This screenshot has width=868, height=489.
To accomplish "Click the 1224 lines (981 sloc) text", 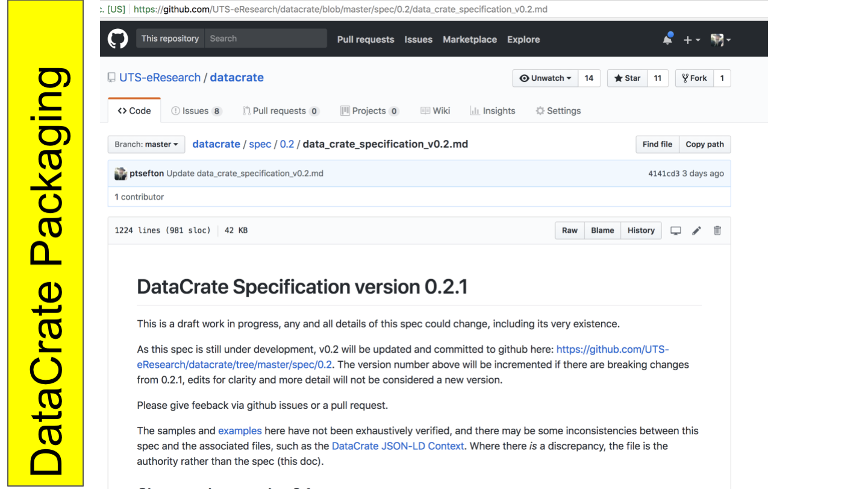I will pos(163,231).
